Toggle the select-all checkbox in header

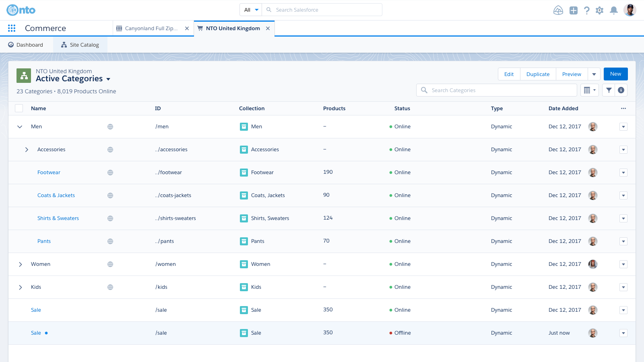tap(19, 108)
